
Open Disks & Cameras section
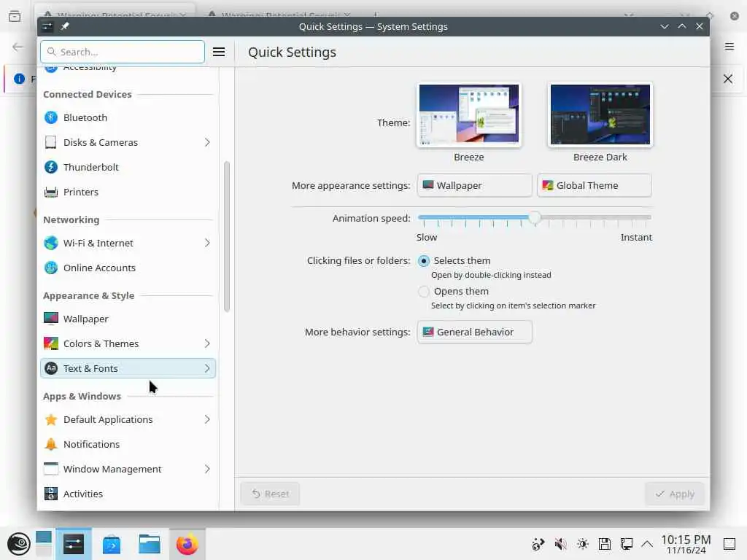pyautogui.click(x=128, y=142)
